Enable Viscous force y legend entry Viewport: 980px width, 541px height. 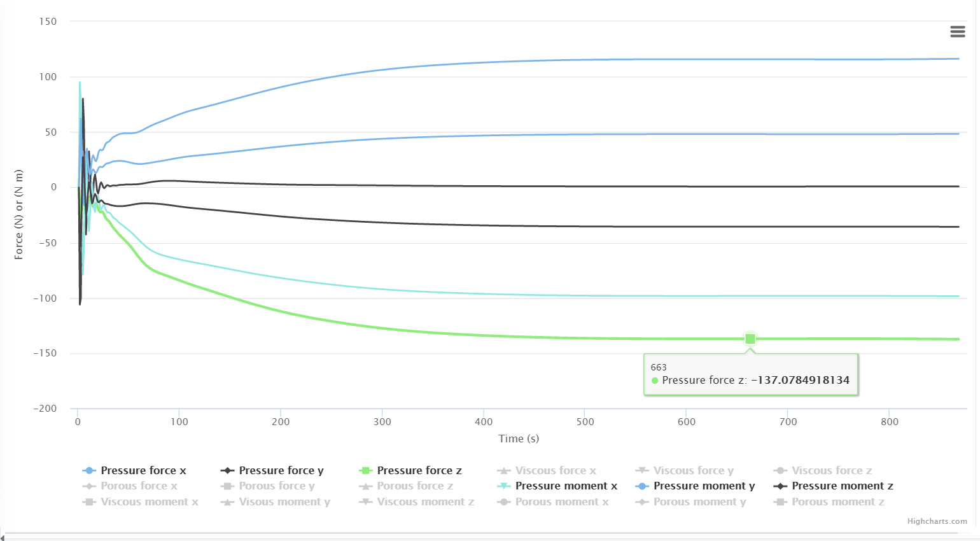point(693,471)
